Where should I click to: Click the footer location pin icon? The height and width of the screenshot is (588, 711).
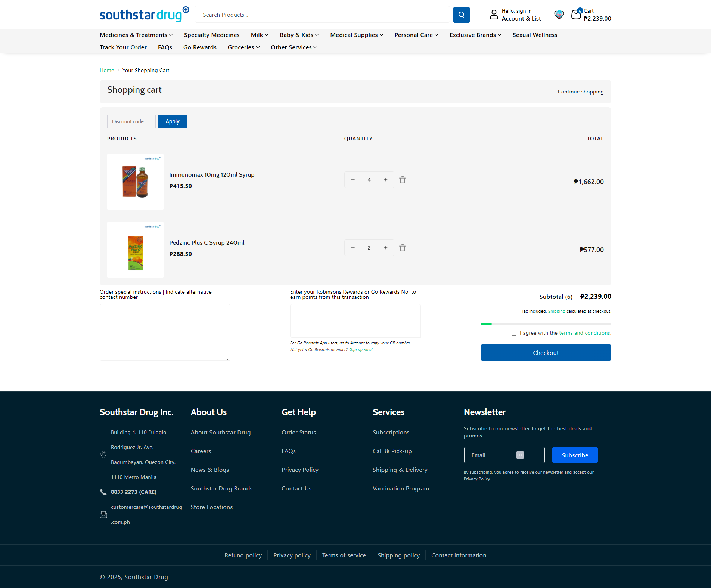pos(103,455)
